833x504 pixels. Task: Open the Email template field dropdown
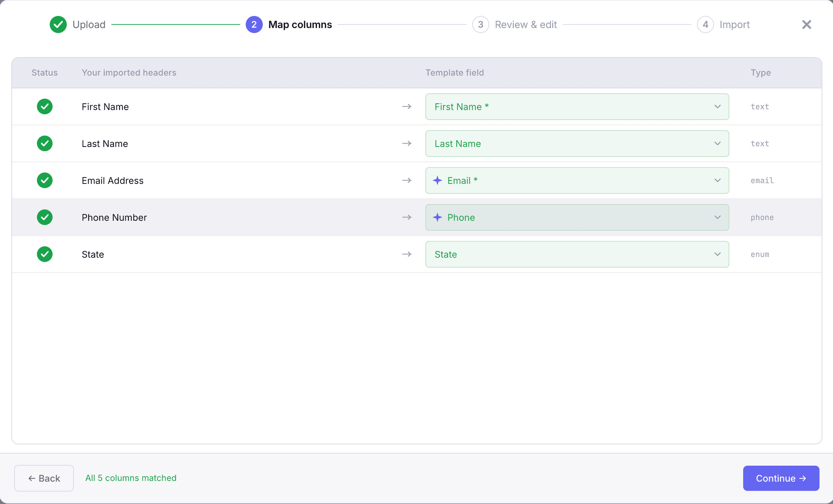(577, 180)
